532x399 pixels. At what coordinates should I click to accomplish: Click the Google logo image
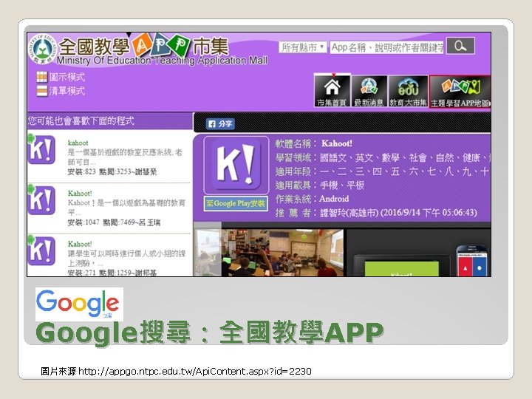(79, 304)
